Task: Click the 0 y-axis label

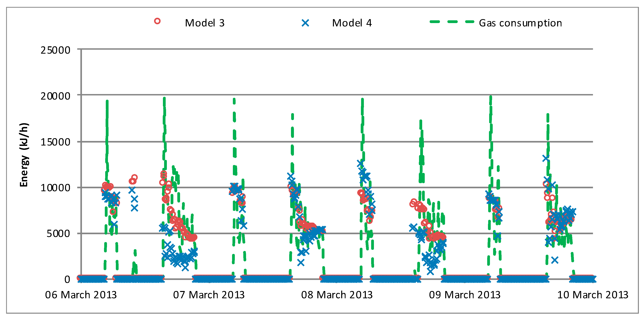Action: tap(67, 280)
